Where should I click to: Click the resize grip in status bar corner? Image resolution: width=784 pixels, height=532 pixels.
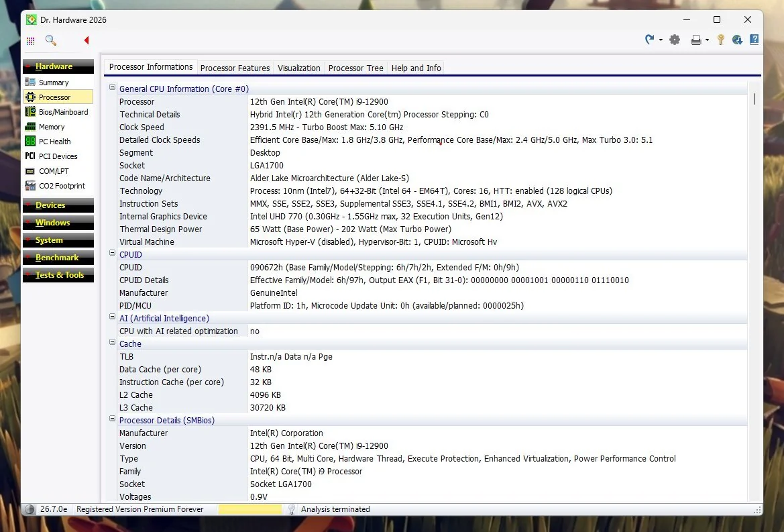click(757, 510)
